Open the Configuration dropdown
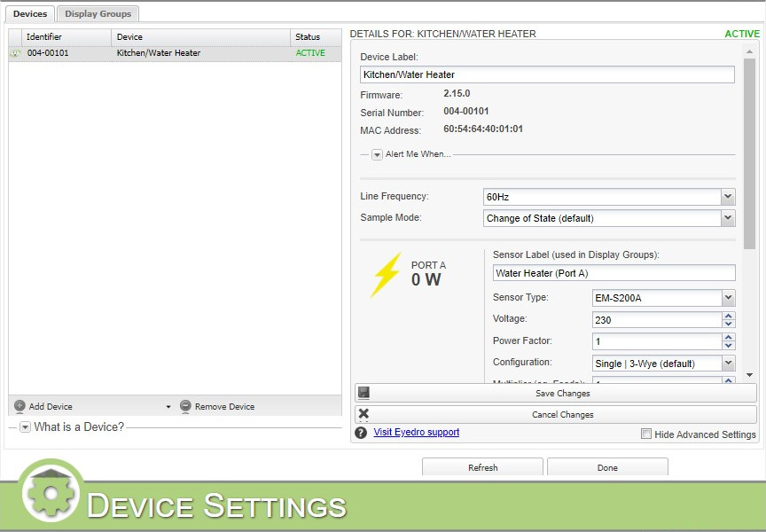The image size is (766, 532). click(728, 363)
